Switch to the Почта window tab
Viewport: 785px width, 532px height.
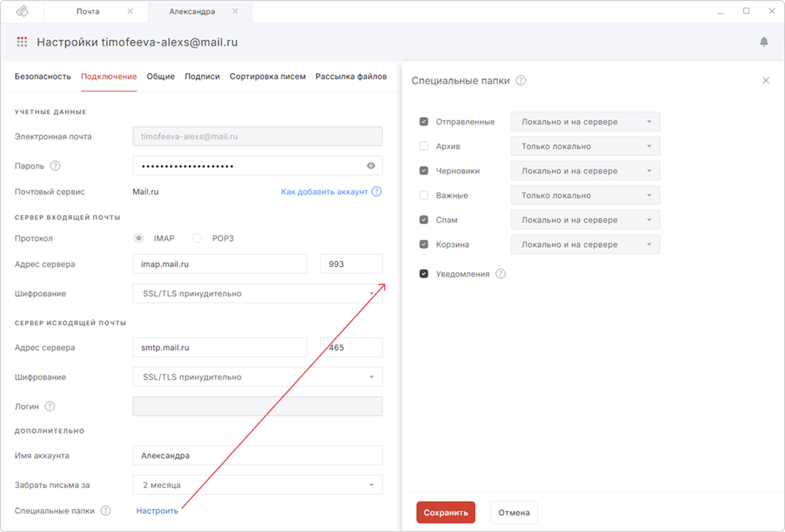[x=97, y=12]
